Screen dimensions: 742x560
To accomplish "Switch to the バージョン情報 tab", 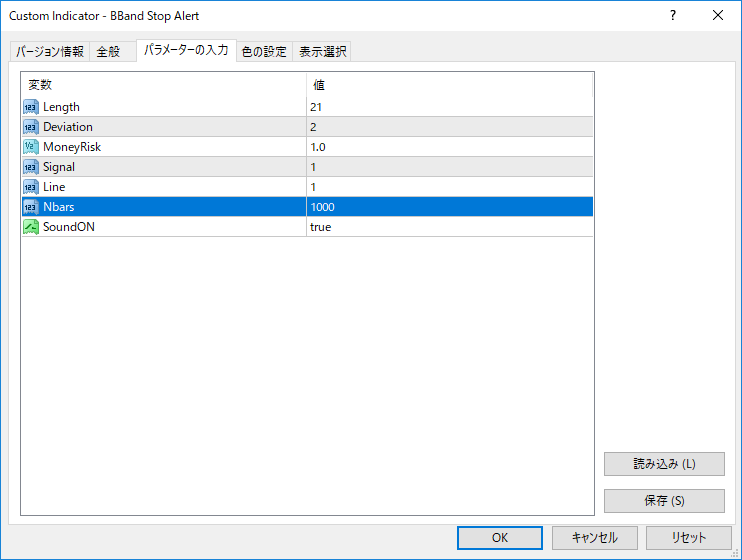I will (50, 52).
